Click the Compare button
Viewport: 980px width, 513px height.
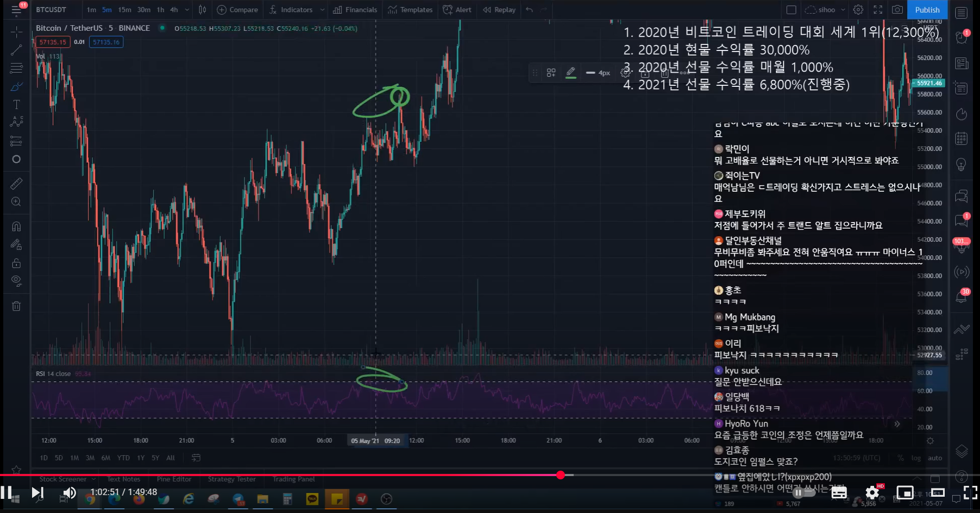click(x=237, y=10)
